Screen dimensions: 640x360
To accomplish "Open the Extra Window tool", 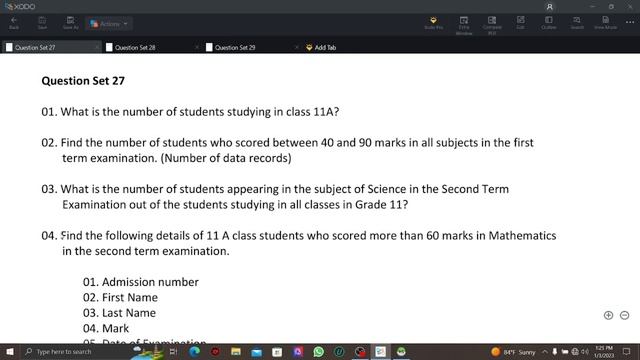I will (x=464, y=25).
